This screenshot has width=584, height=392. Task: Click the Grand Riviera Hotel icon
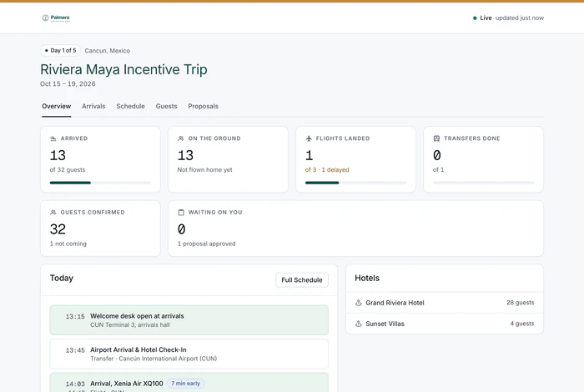pos(358,303)
